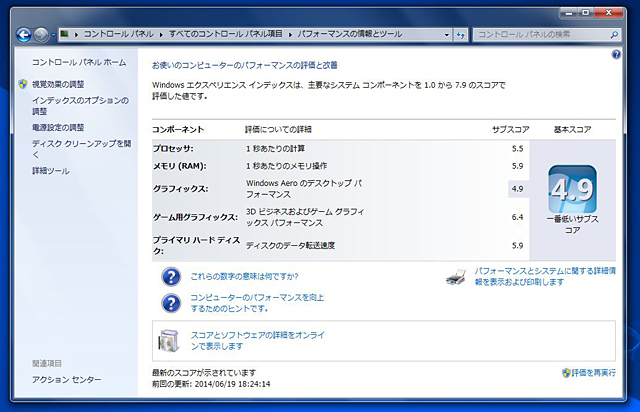Click the ゲーム用グラフィックス: component label
Screen dimensions: 640x412
click(x=196, y=217)
